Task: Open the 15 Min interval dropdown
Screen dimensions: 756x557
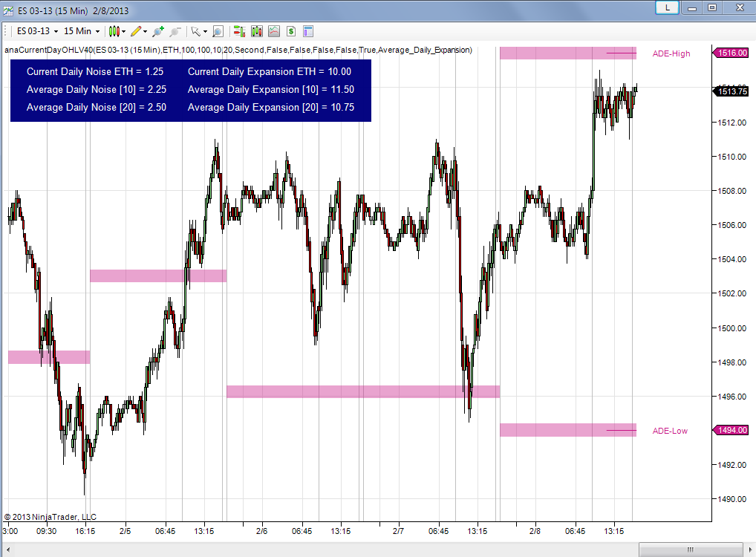Action: click(x=82, y=31)
